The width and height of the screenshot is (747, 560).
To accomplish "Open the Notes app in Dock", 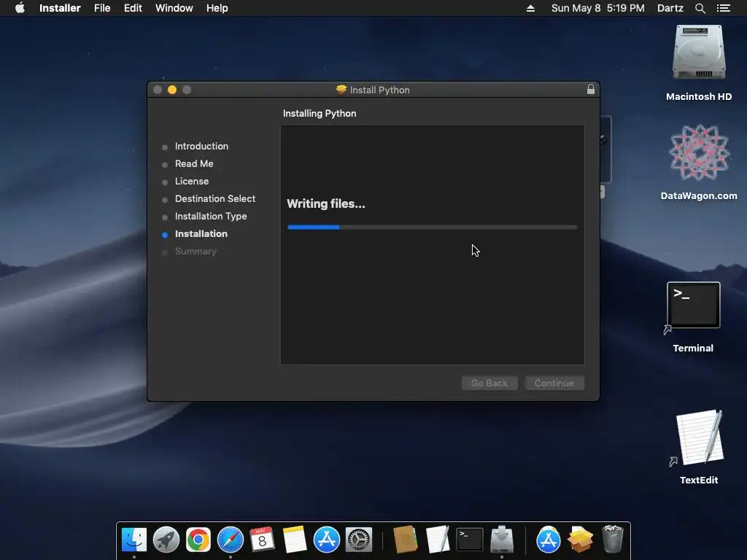I will click(x=295, y=540).
